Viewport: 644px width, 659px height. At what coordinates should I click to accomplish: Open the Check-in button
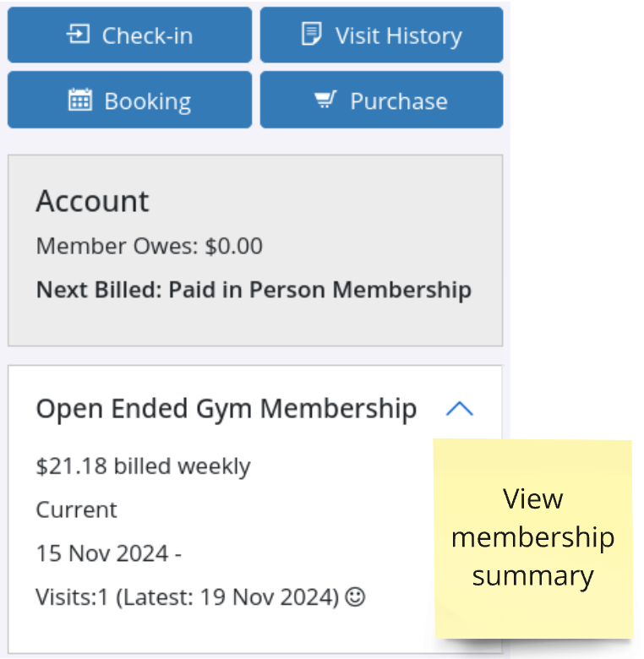click(130, 35)
